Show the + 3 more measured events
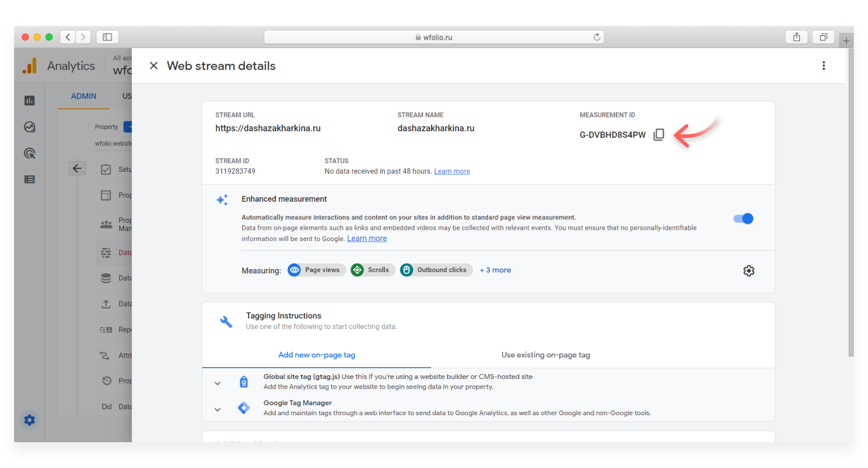Image resolution: width=868 pixels, height=468 pixels. pyautogui.click(x=495, y=270)
